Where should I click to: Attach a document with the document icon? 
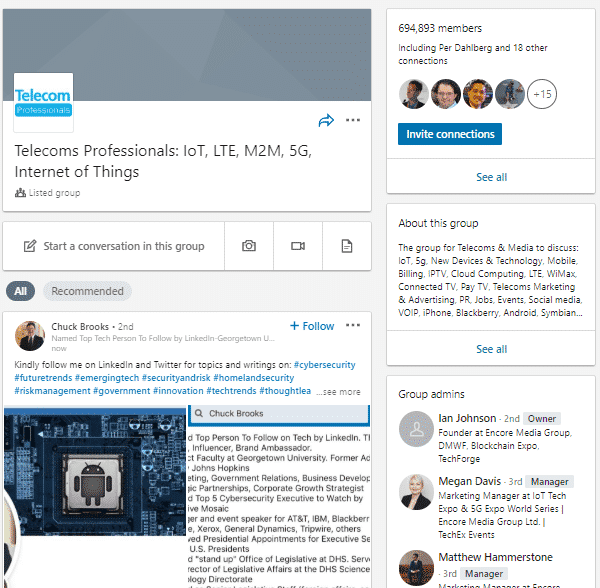coord(347,246)
